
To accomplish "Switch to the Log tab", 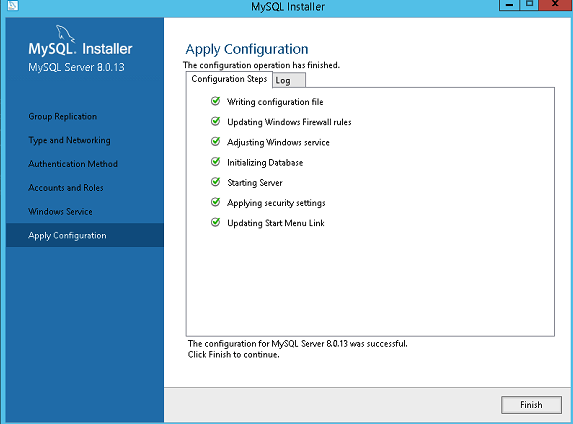I will 289,80.
